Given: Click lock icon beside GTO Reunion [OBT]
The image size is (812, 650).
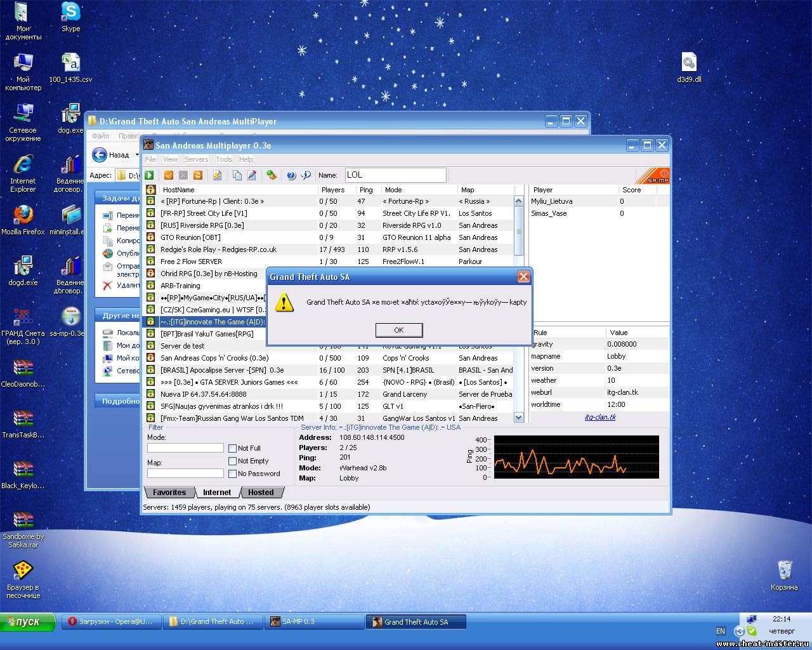Looking at the screenshot, I should pyautogui.click(x=150, y=237).
